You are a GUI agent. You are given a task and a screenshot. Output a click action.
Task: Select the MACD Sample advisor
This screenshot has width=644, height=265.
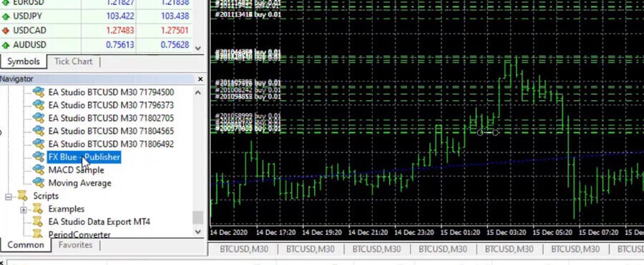point(76,170)
